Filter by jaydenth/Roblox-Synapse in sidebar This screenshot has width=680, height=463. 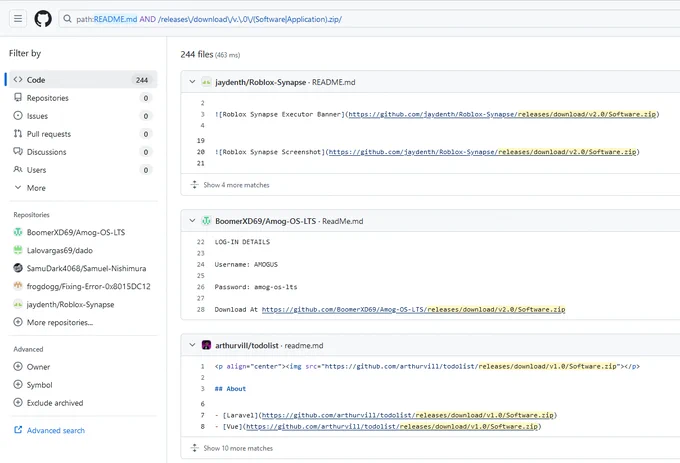tap(70, 304)
